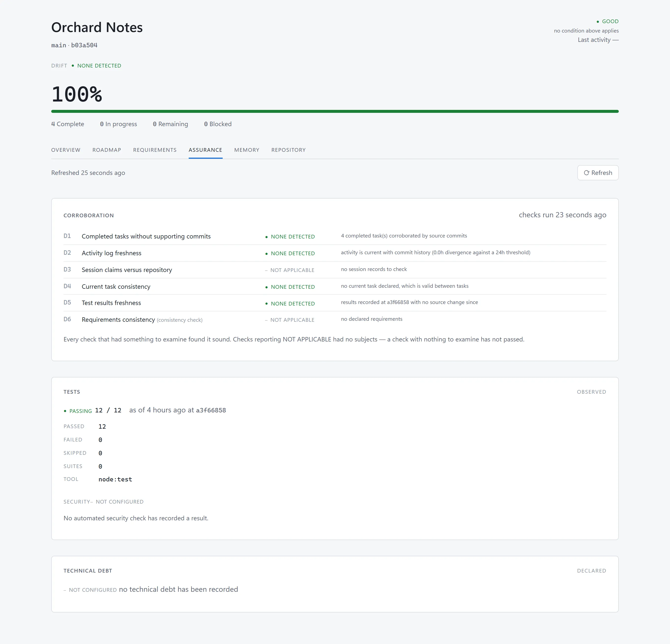
Task: Click commit hash a3f66858 in Tests
Action: (x=211, y=410)
